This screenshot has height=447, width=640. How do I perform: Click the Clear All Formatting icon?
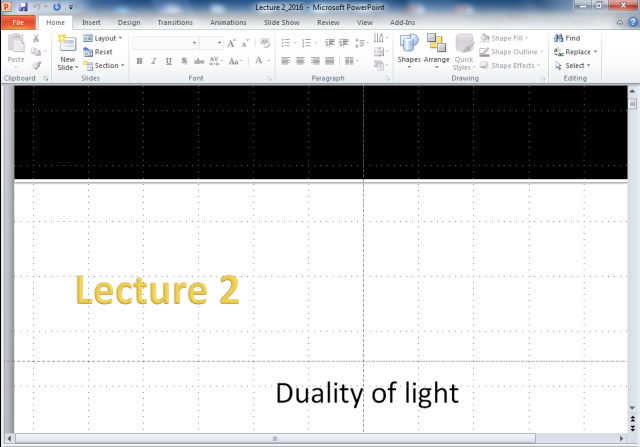[x=265, y=43]
